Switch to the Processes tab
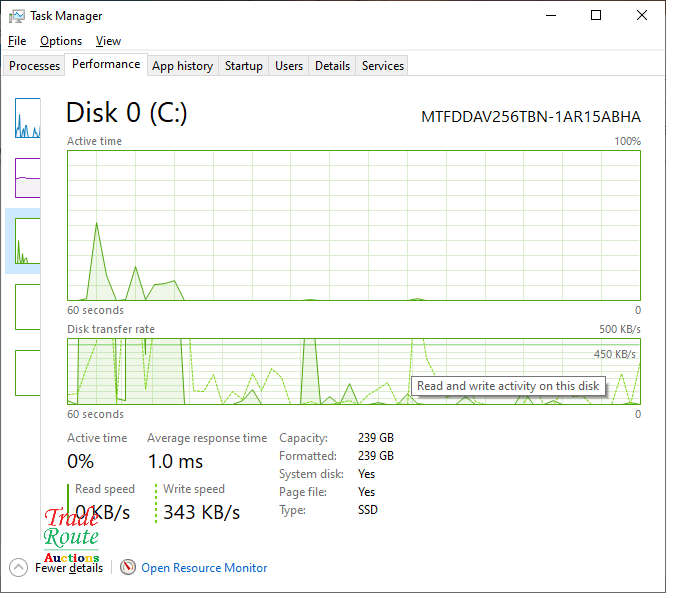Image resolution: width=676 pixels, height=598 pixels. (35, 66)
